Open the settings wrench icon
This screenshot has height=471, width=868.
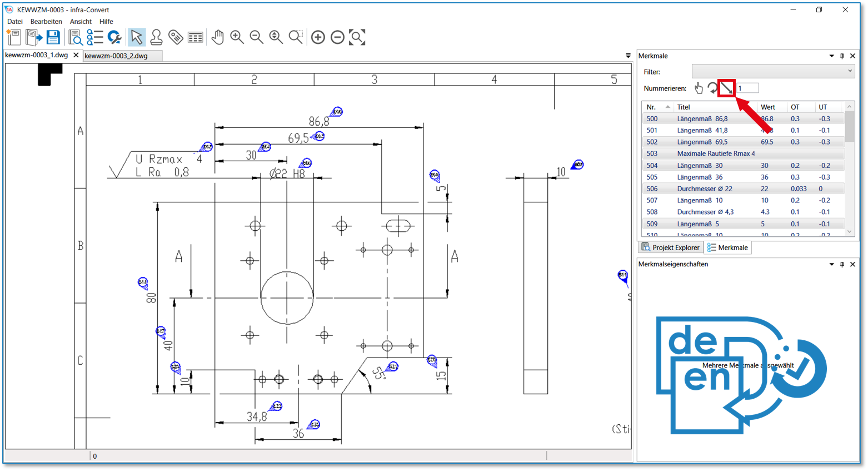[114, 37]
